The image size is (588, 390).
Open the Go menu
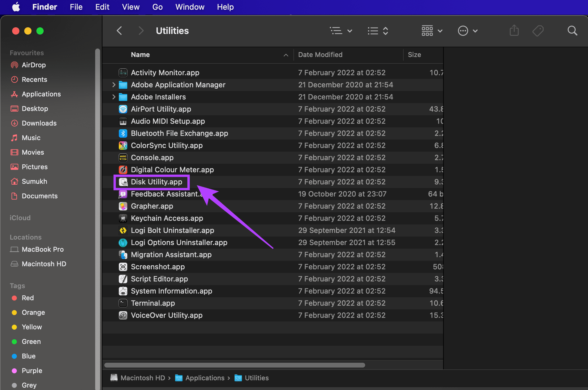(x=157, y=7)
